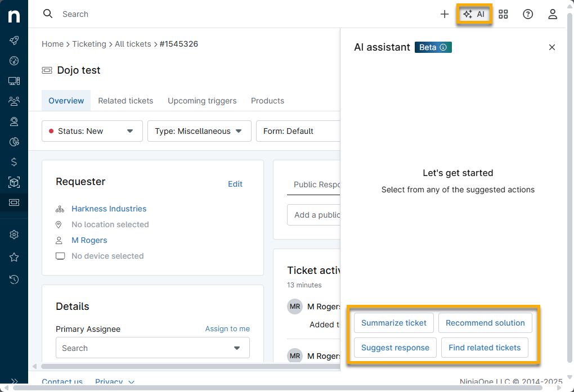Switch to the Upcoming triggers tab
The height and width of the screenshot is (392, 574).
pos(202,101)
